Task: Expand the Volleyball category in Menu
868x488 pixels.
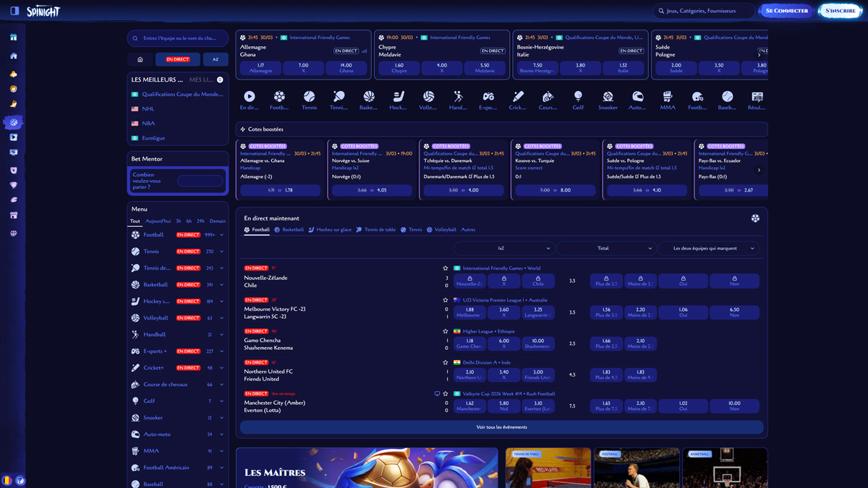Action: pyautogui.click(x=221, y=318)
